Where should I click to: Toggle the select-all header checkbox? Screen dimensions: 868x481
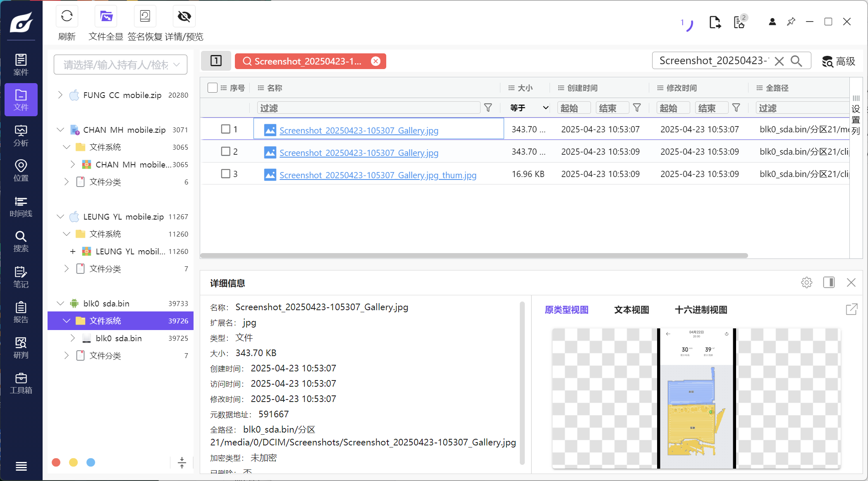[x=213, y=88]
